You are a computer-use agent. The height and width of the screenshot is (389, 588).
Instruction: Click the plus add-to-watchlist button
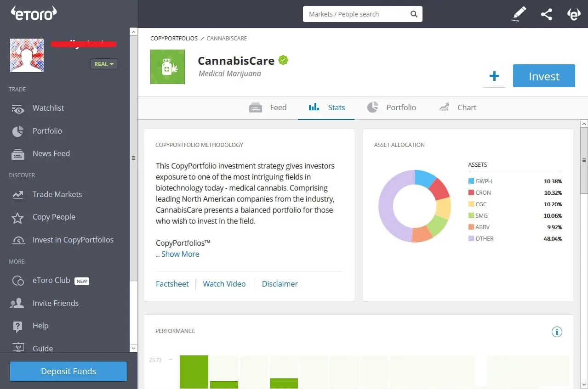(x=494, y=76)
